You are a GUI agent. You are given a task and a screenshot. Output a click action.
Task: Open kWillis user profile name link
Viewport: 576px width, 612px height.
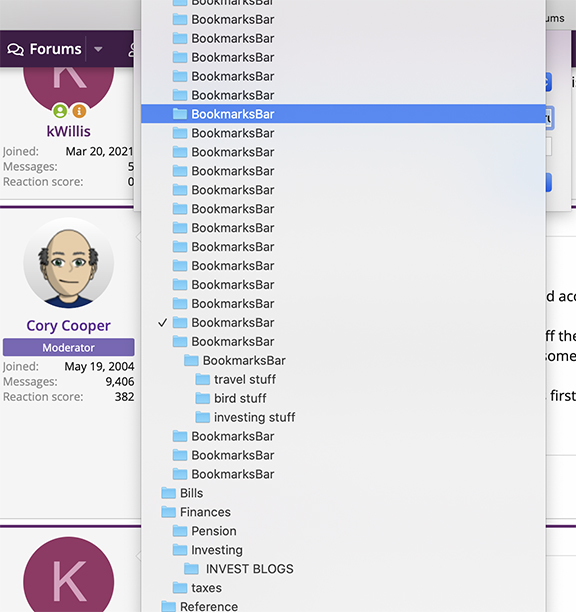coord(68,132)
